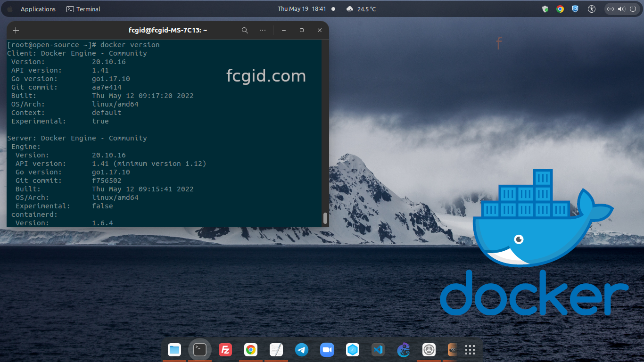Click the containerd version 1.6.4

pyautogui.click(x=102, y=223)
